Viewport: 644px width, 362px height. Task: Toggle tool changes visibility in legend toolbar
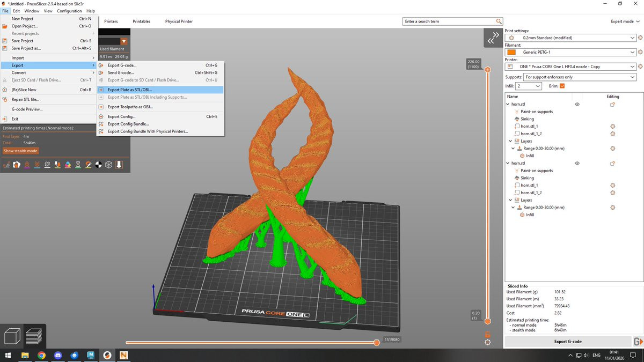click(x=57, y=165)
